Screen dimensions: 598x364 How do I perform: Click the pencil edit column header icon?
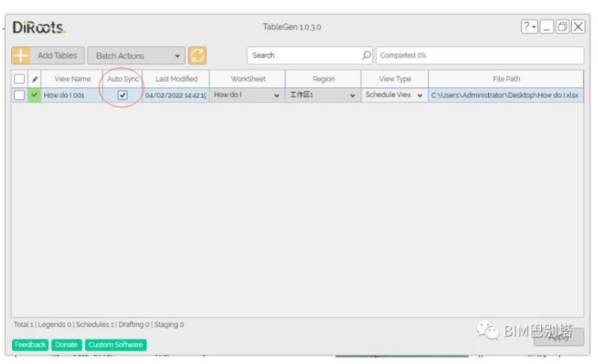point(35,80)
